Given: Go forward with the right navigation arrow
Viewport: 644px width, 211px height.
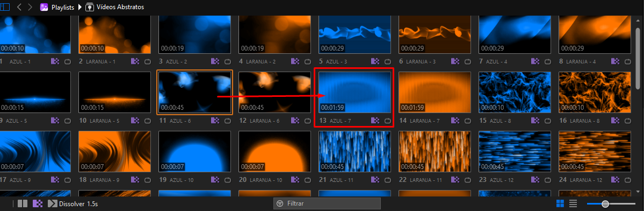Looking at the screenshot, I should (x=31, y=7).
